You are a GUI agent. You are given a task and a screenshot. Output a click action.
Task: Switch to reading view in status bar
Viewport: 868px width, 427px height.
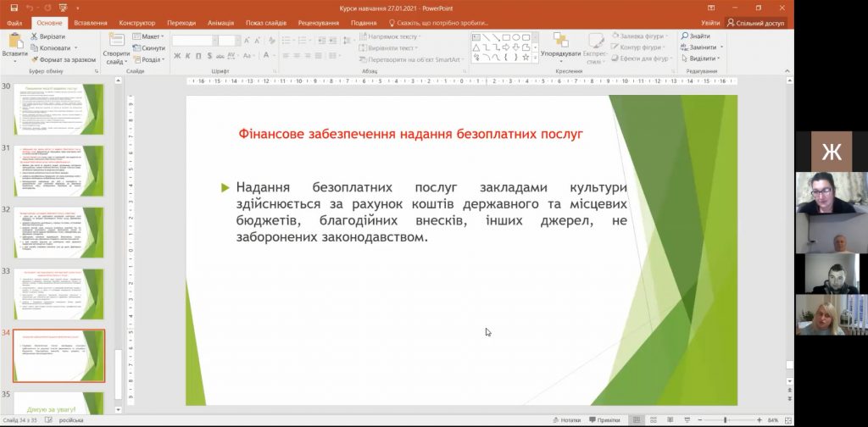point(669,420)
